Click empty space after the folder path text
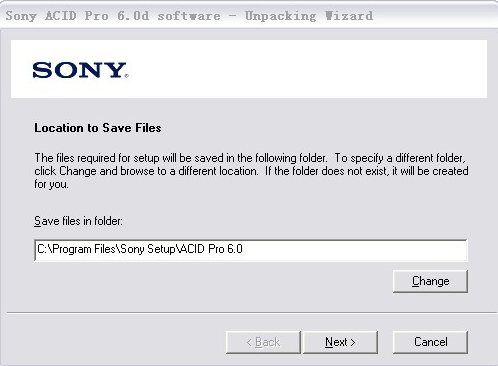The image size is (498, 366). (353, 250)
